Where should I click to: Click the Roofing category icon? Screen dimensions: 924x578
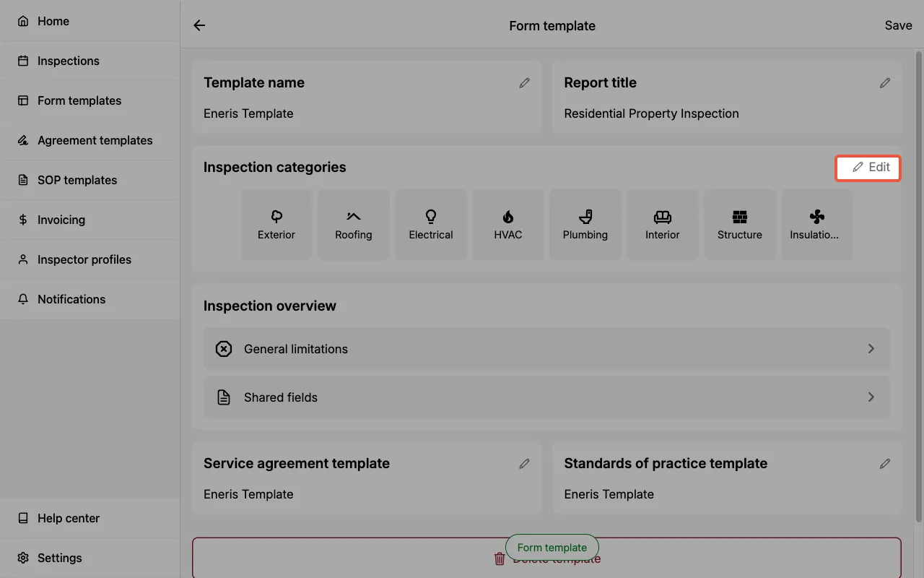coord(354,224)
